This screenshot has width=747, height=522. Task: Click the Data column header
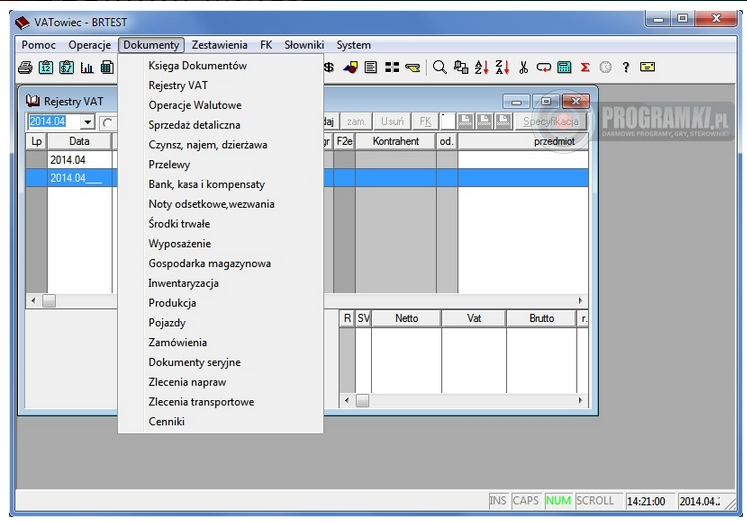79,141
